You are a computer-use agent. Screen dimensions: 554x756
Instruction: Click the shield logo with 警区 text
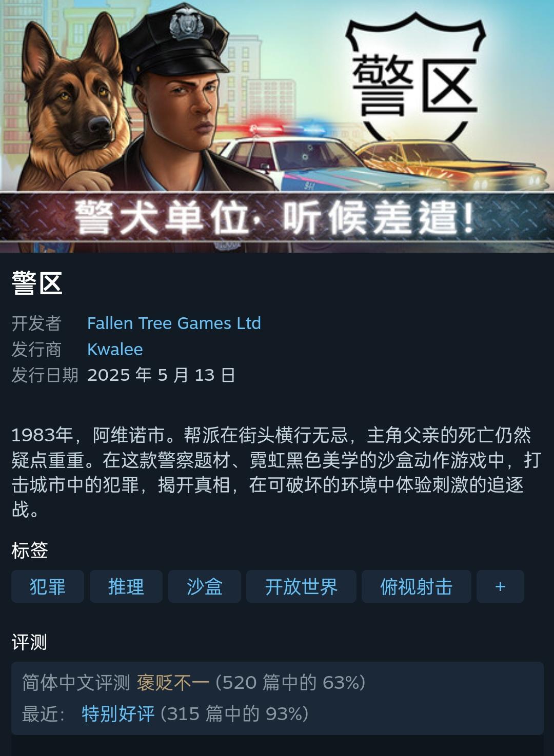[415, 77]
